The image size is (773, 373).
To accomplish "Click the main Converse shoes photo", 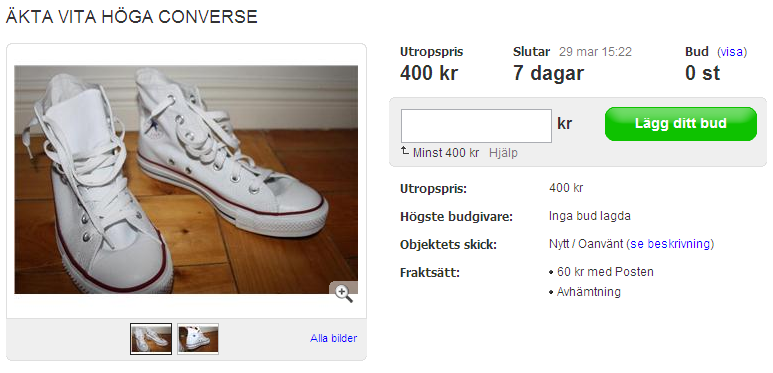I will [x=186, y=180].
